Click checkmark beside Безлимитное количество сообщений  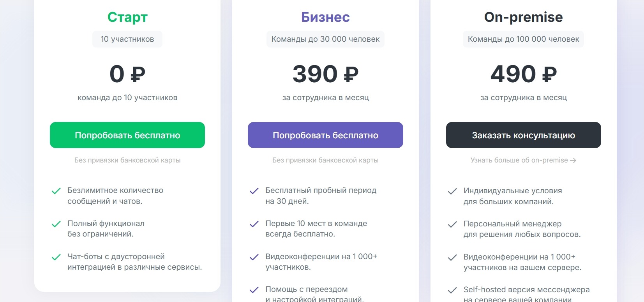(56, 191)
